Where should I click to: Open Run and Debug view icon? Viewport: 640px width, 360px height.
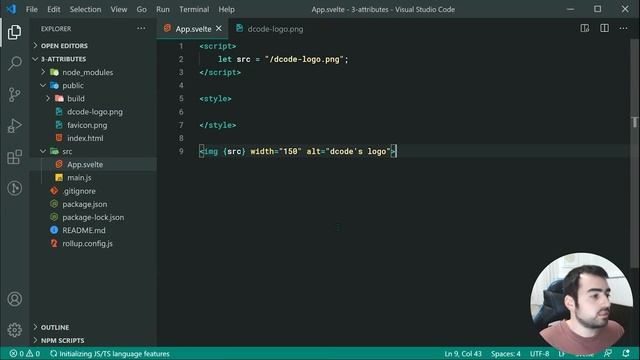pyautogui.click(x=14, y=126)
